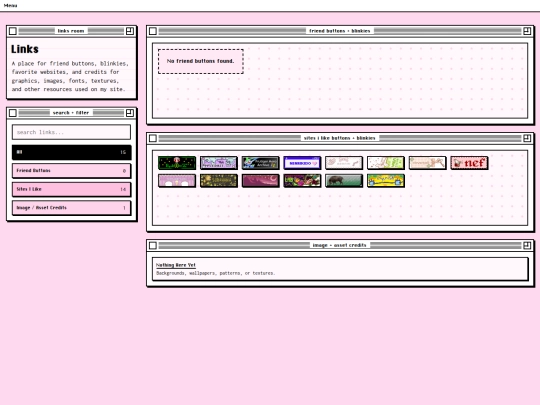Click left box of 'search + filter' window title bar
Screen dimensions: 540x405
pyautogui.click(x=13, y=113)
